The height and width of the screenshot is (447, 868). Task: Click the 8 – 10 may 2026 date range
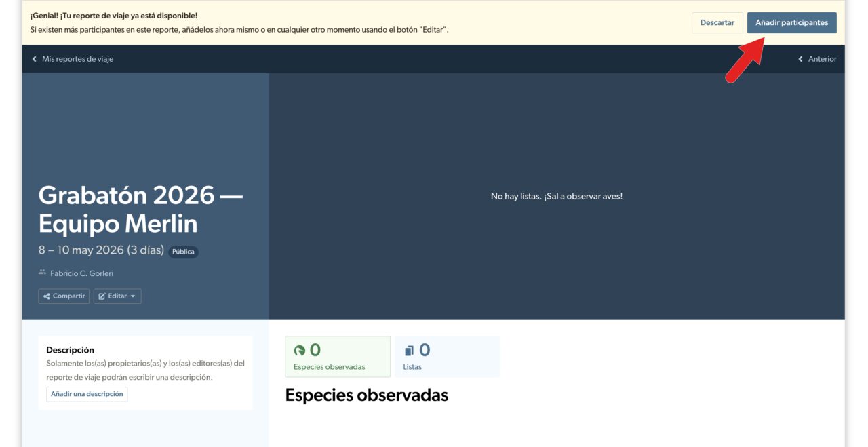[101, 250]
